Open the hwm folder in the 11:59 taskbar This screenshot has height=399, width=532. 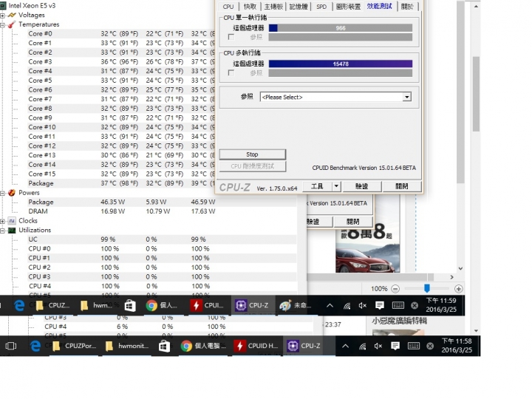pos(97,305)
